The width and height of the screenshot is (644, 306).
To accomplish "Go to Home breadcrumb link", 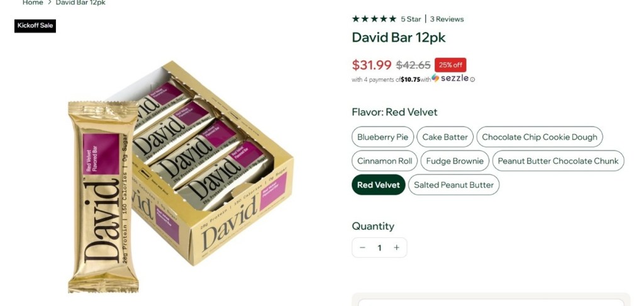I will pos(33,3).
